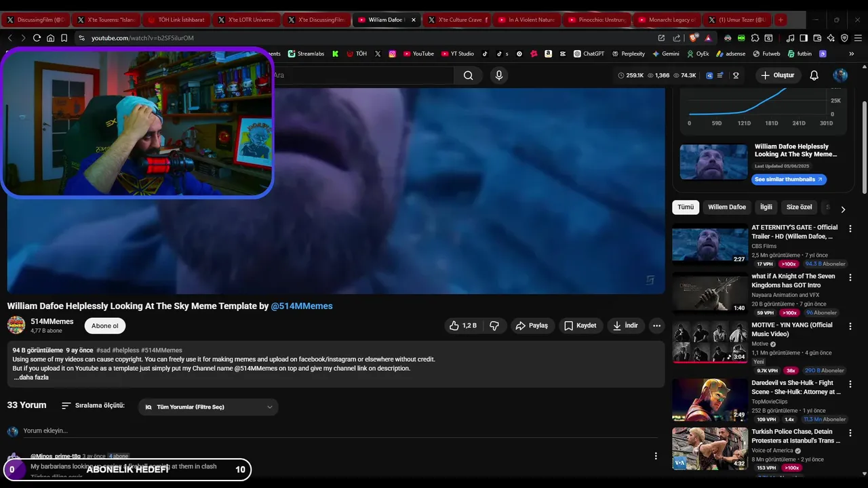Toggle miniplayer icon on the video
Screen dimensions: 868x488
[x=650, y=280]
